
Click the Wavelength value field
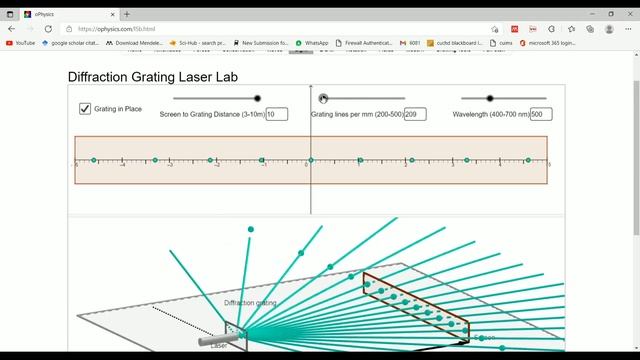pyautogui.click(x=541, y=114)
